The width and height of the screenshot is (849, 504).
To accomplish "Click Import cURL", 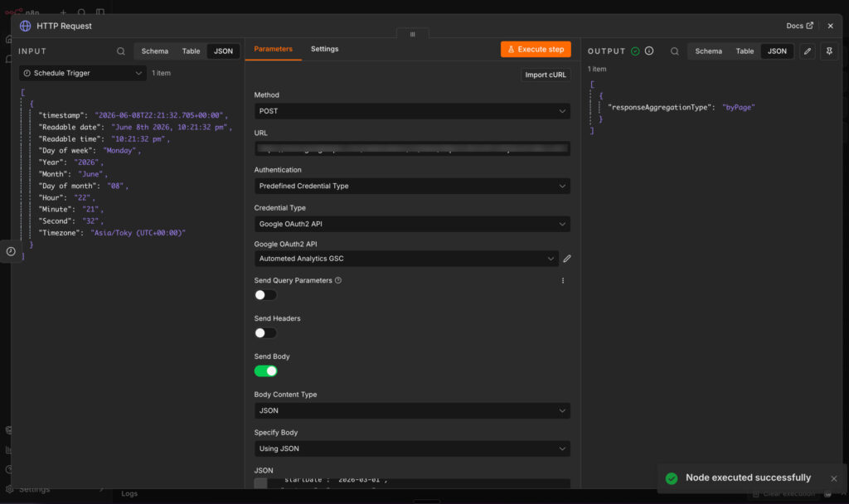I will 546,75.
